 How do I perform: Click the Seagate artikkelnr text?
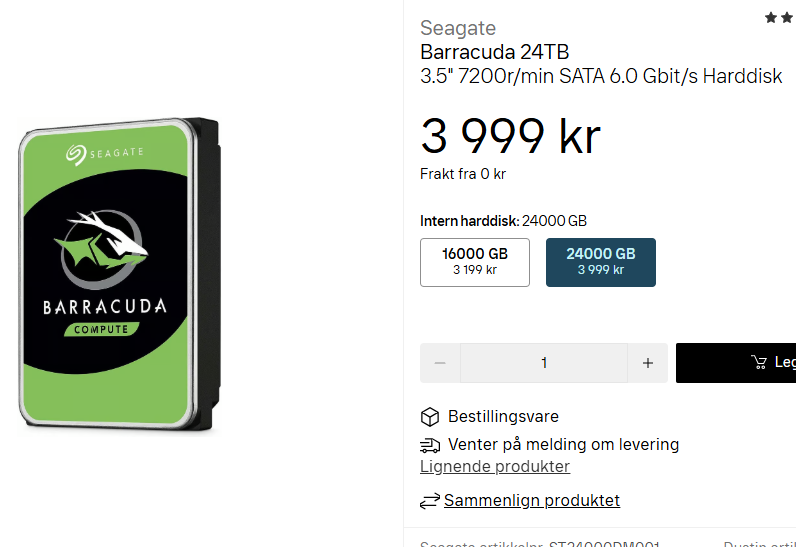click(540, 543)
